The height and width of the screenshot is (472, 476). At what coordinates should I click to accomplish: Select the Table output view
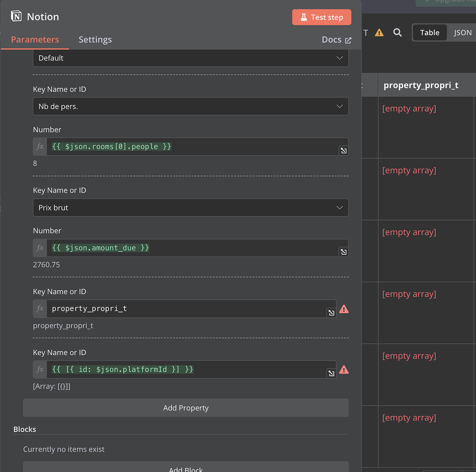tap(429, 33)
